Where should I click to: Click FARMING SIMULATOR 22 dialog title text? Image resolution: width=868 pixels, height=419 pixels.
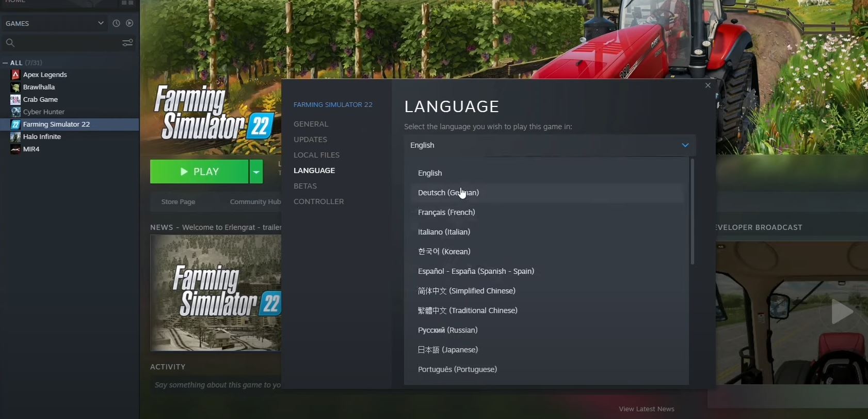(333, 104)
